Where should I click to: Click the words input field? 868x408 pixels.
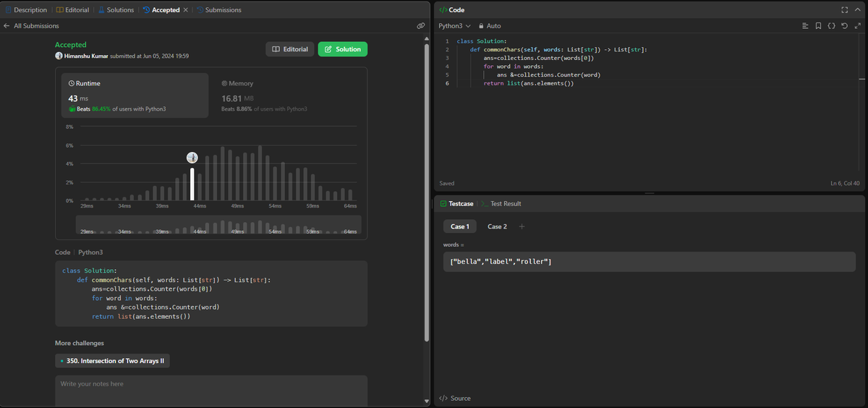(650, 261)
